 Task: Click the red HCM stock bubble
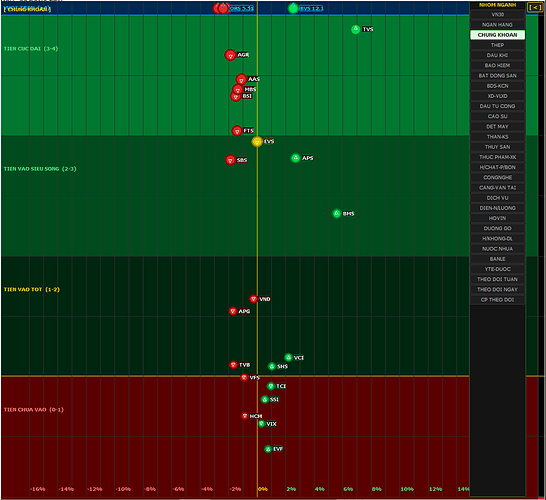(245, 416)
